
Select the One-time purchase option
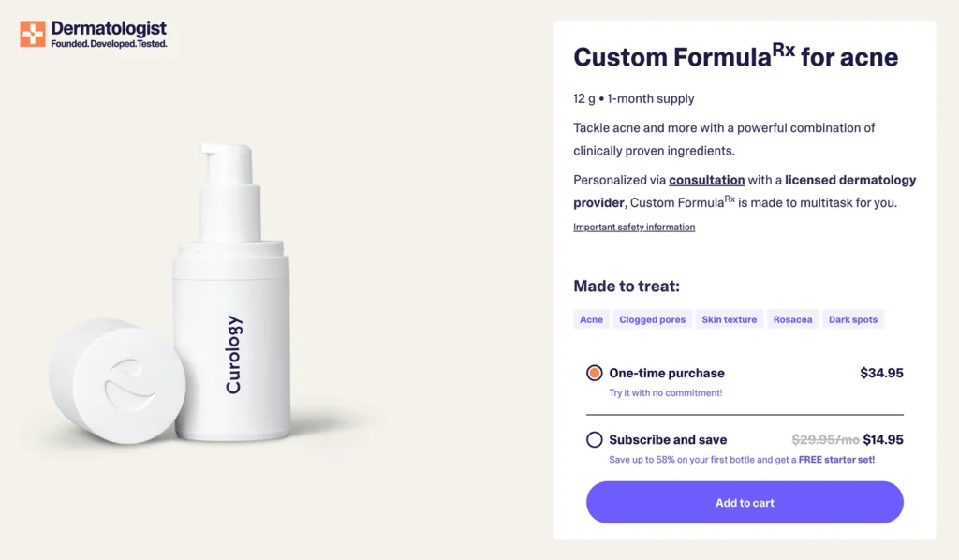[x=595, y=372]
